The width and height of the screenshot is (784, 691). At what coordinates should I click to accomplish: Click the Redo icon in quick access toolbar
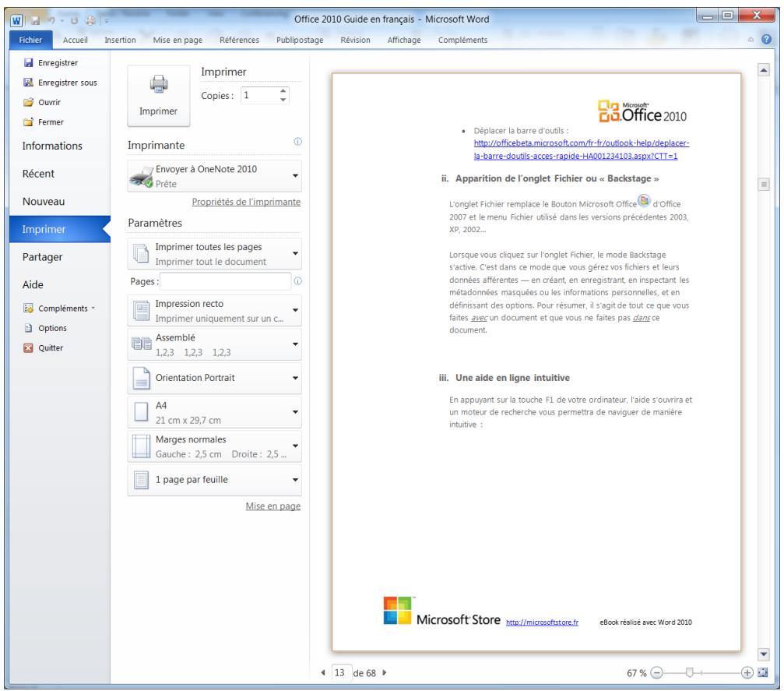[74, 20]
